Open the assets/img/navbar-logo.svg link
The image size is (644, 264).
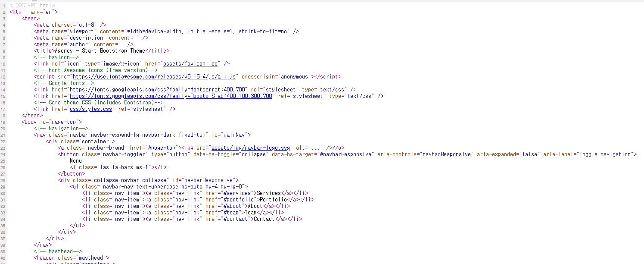point(251,148)
